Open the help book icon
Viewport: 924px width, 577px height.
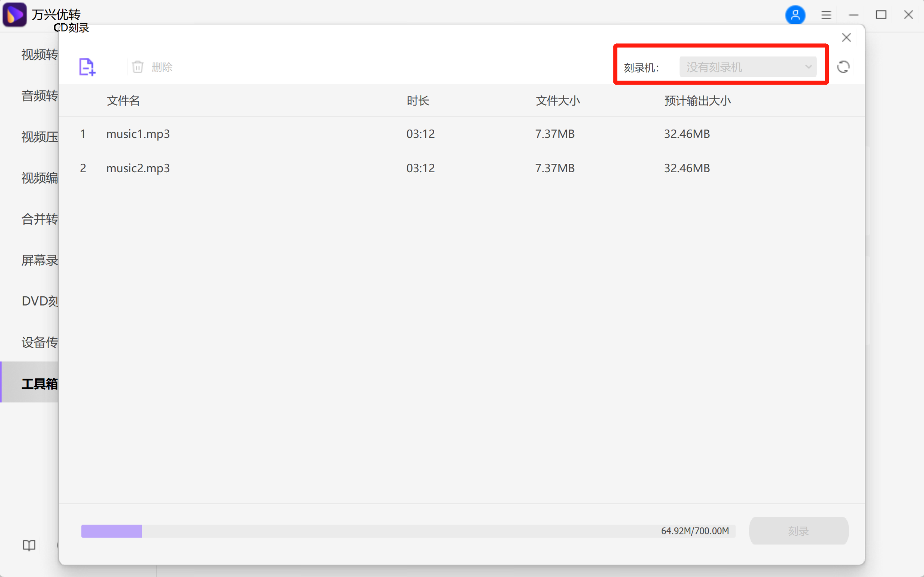coord(29,545)
